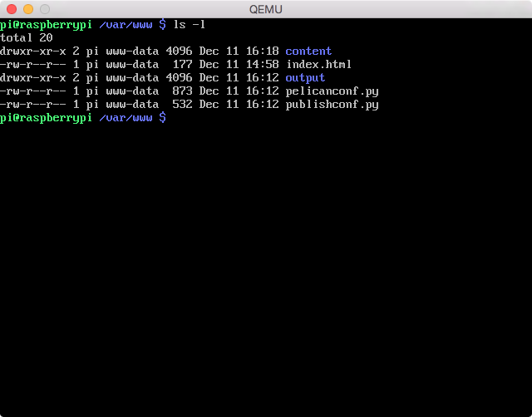The height and width of the screenshot is (417, 532).
Task: Click /var/www path on the last prompt
Action: [x=126, y=118]
